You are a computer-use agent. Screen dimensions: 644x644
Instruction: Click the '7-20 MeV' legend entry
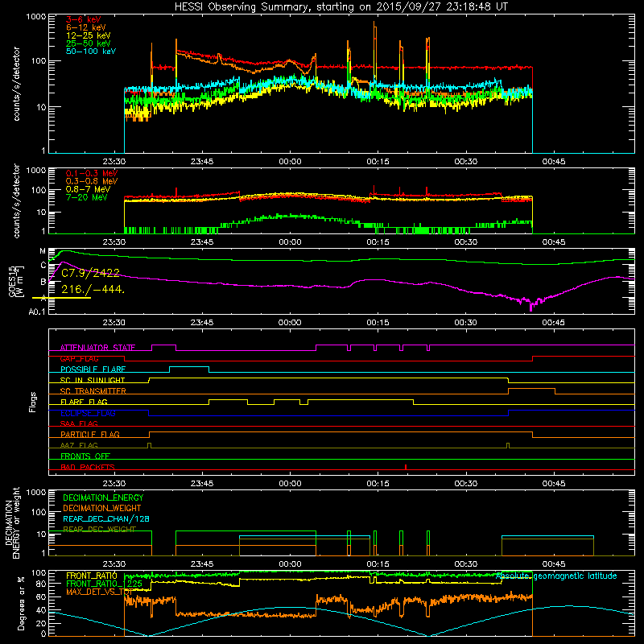click(x=86, y=197)
